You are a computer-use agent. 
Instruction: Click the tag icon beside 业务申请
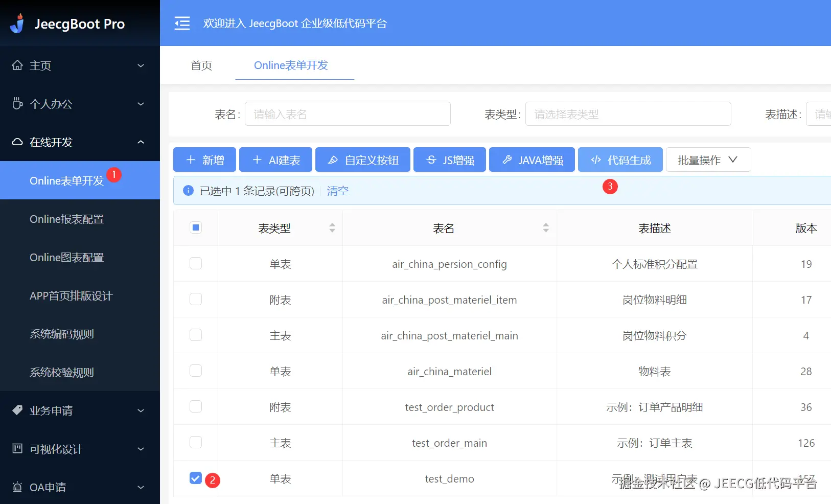click(17, 410)
